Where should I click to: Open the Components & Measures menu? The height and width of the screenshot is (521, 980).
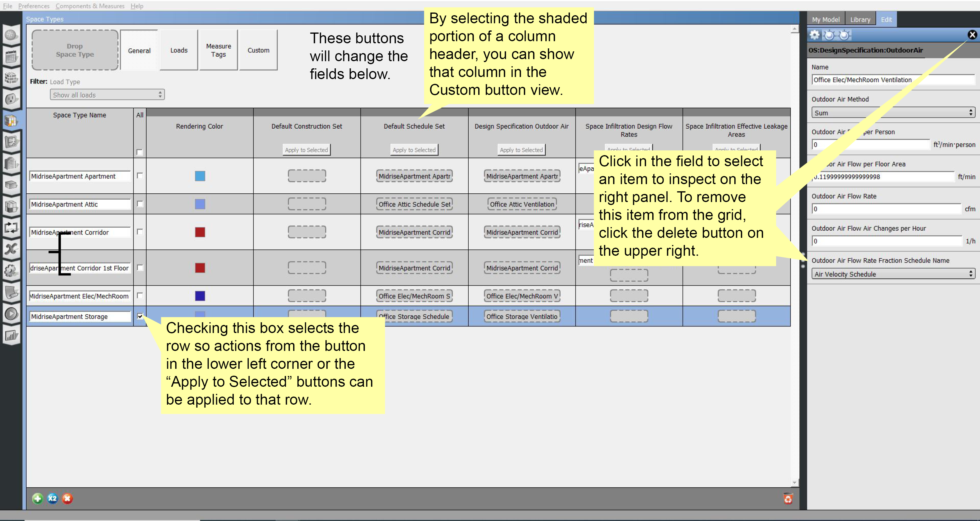click(90, 6)
